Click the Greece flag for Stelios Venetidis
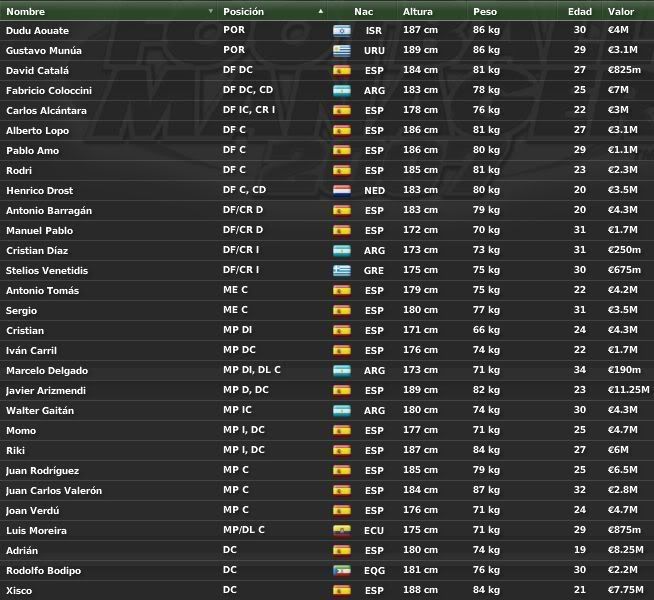 tap(342, 271)
